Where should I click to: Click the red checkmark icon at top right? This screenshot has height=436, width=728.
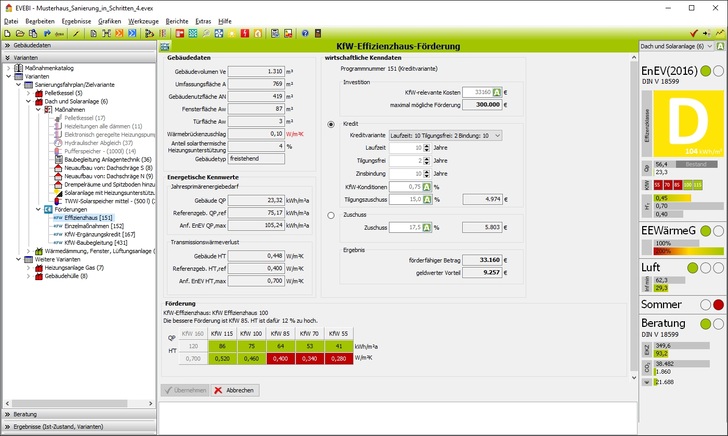point(693,33)
